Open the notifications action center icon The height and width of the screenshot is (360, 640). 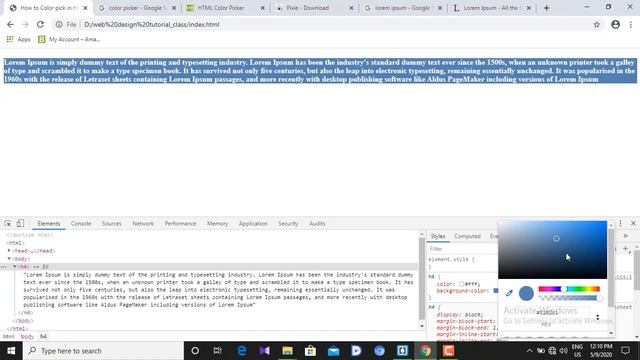(x=625, y=351)
